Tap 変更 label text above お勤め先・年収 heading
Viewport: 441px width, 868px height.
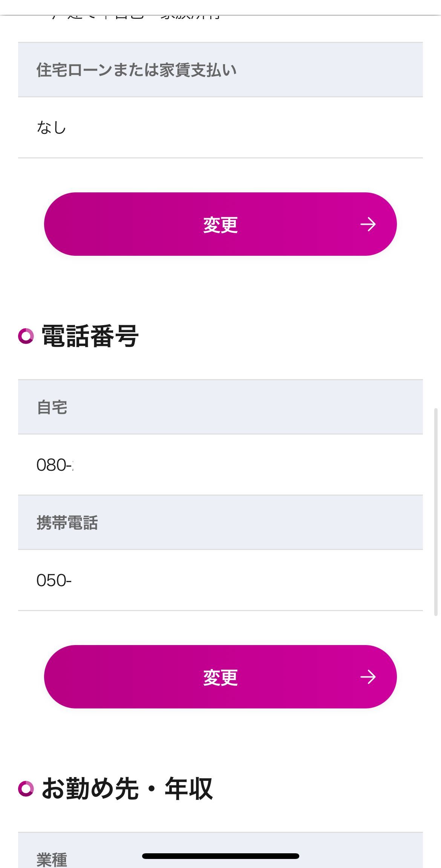220,678
